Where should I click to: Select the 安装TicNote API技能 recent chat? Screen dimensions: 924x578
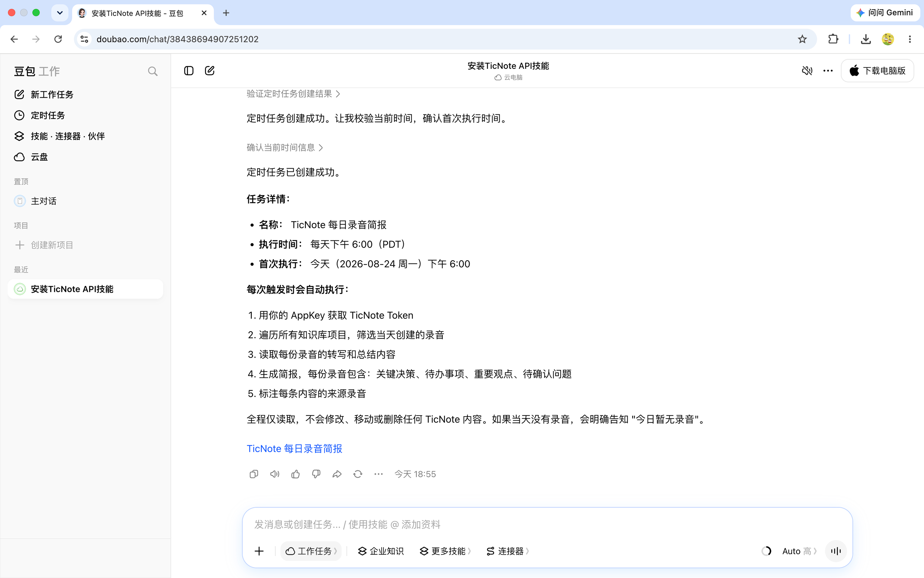86,289
